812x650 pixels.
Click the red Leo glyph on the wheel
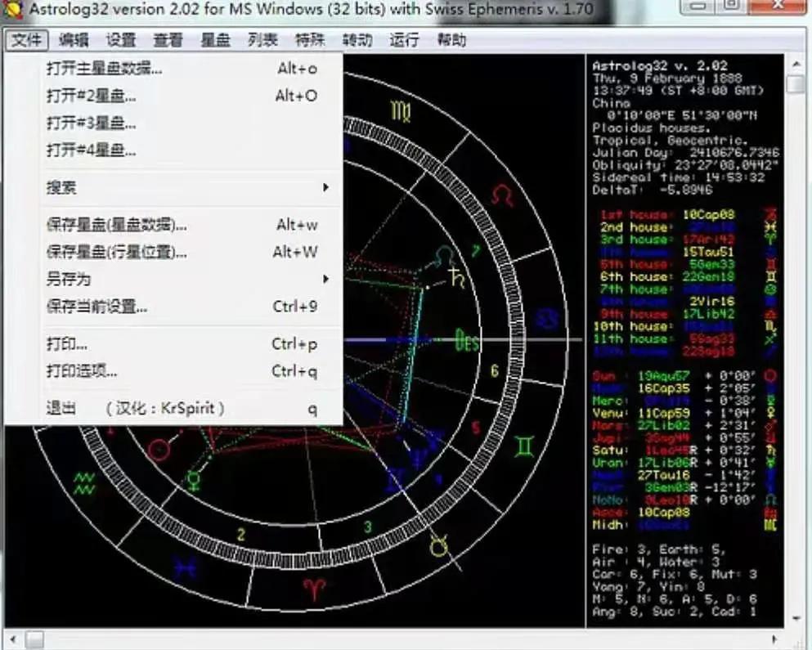tap(501, 193)
